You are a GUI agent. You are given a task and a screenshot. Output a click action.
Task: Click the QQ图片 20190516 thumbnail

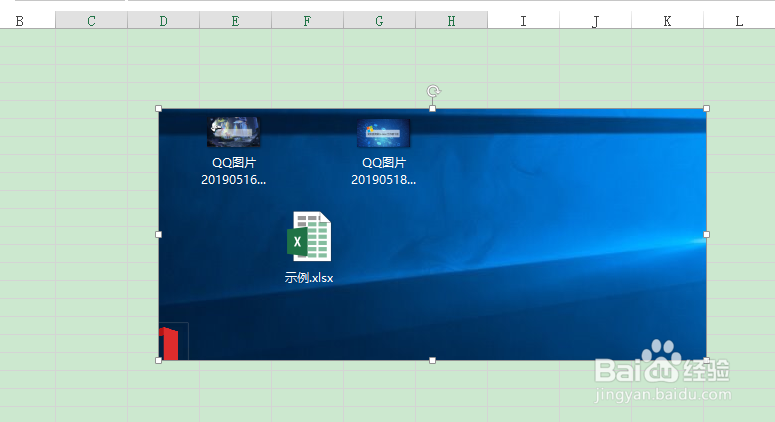pos(234,132)
